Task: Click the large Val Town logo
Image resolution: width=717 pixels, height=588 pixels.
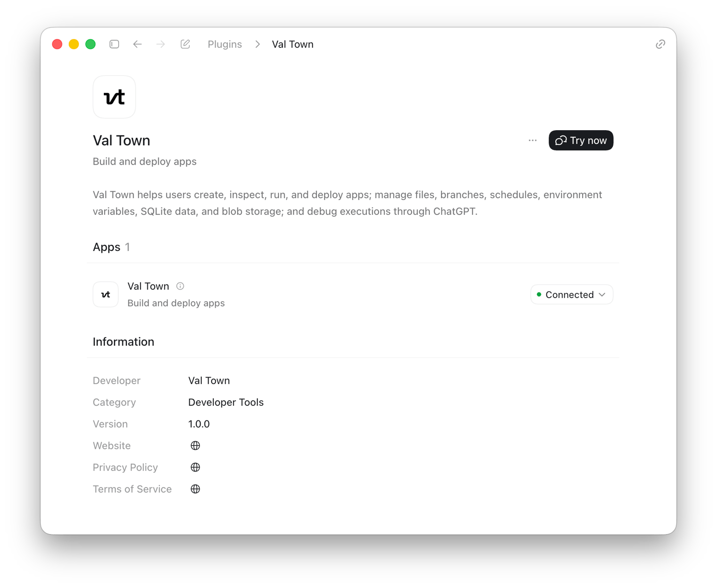Action: [114, 97]
